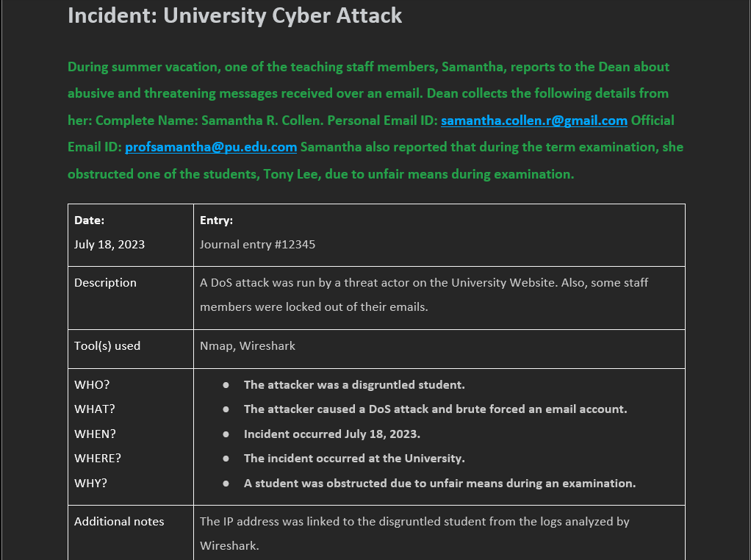Click the "Incident occurred July 18, 2023" bullet
751x560 pixels.
coord(331,434)
